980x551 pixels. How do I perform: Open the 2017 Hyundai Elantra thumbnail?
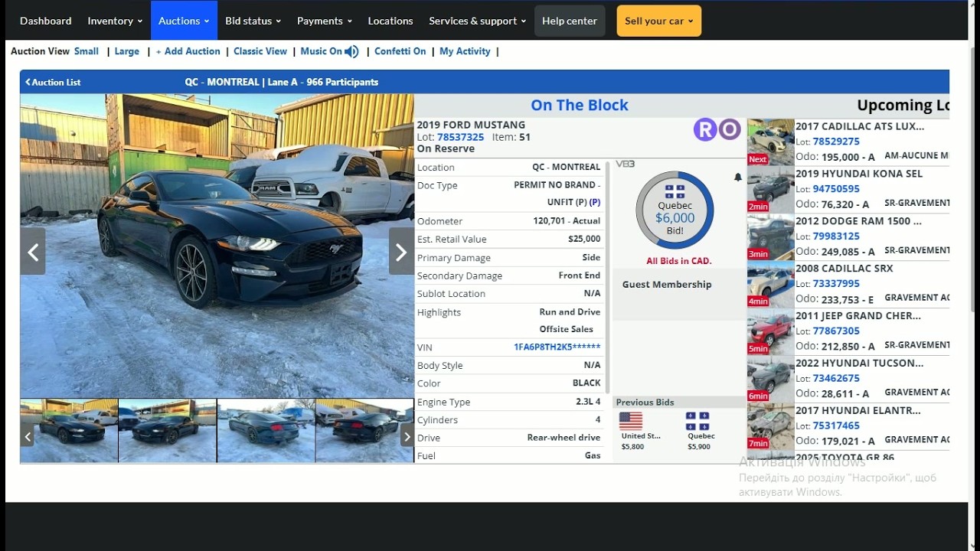coord(771,427)
